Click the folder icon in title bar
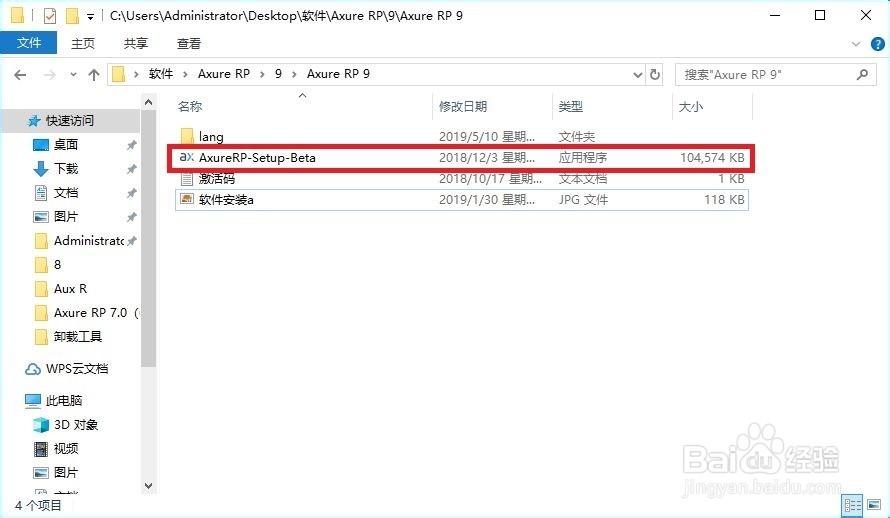 [x=18, y=15]
